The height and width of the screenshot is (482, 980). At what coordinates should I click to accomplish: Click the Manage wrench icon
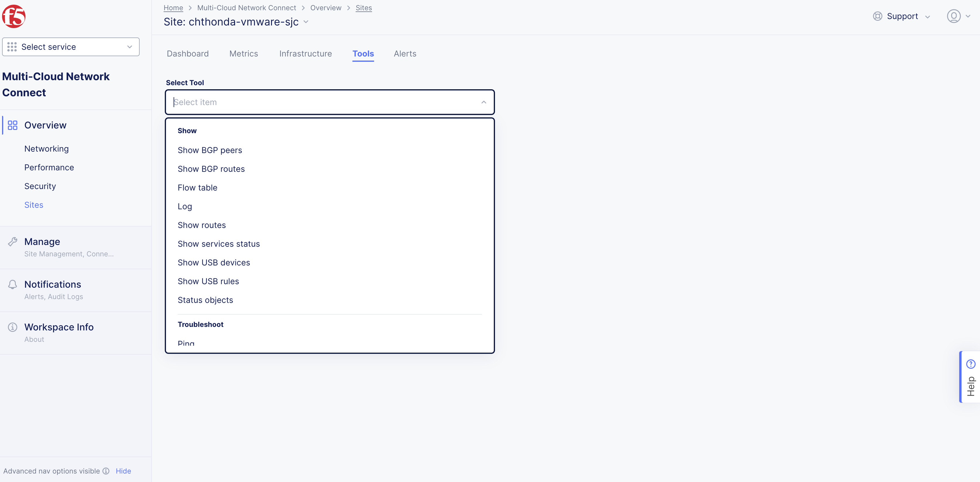13,241
